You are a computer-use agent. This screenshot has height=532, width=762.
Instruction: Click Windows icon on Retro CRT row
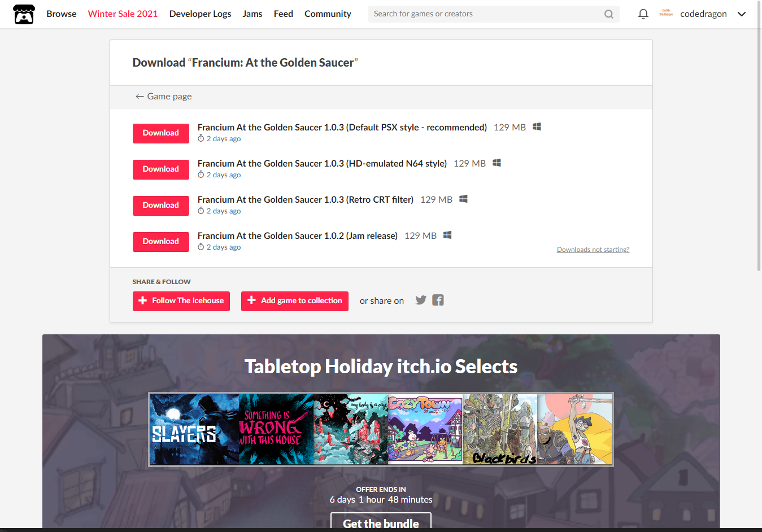click(x=463, y=199)
